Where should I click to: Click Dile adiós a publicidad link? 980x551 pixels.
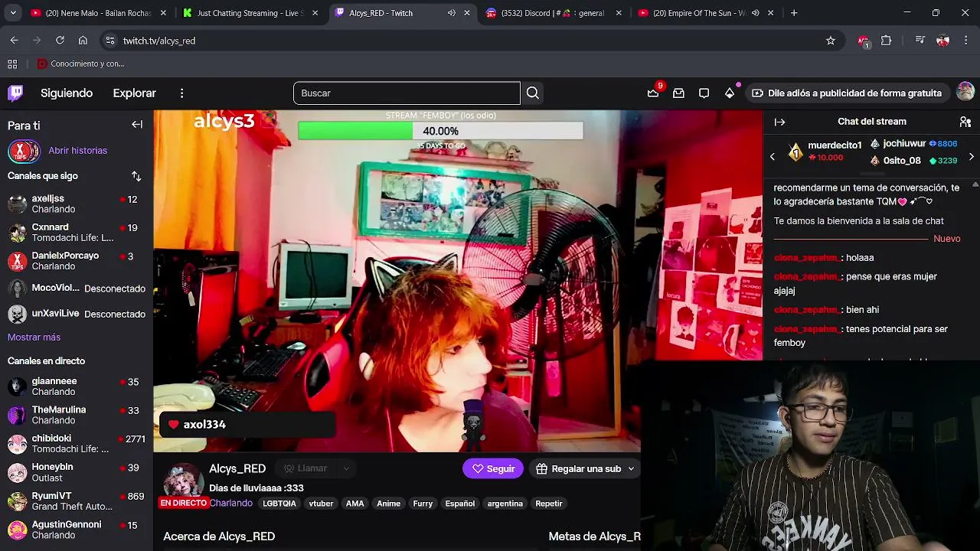[847, 93]
